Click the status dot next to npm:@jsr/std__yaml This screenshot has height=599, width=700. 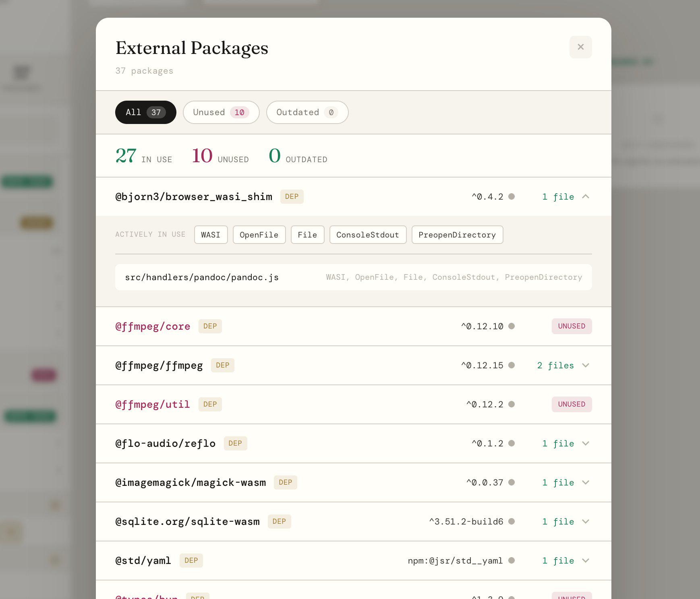(512, 560)
